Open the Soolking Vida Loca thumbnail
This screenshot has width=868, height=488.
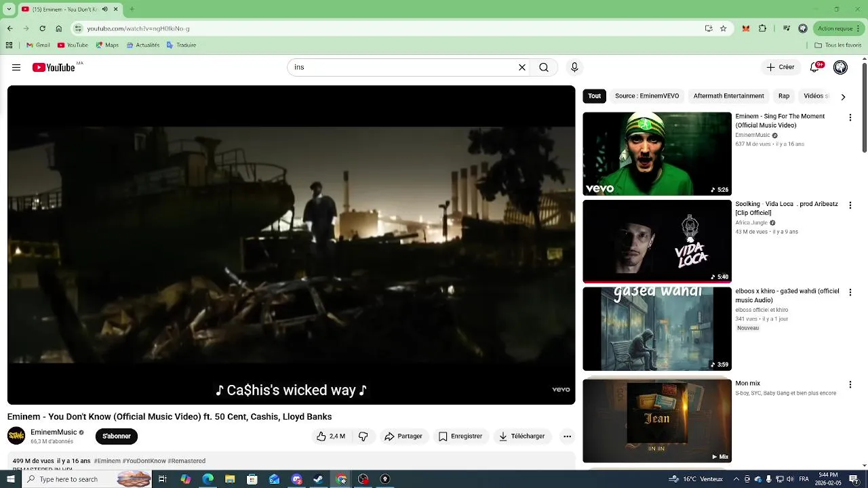(657, 241)
